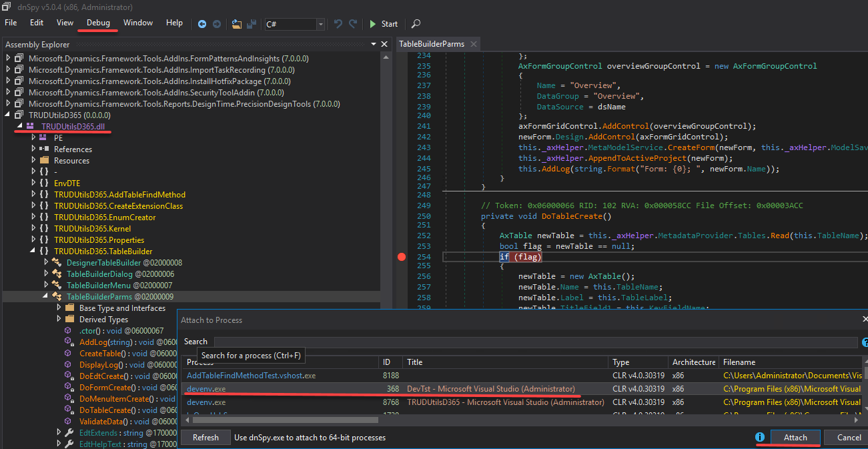Expand the Base Type and Interfaces folder

click(x=59, y=308)
